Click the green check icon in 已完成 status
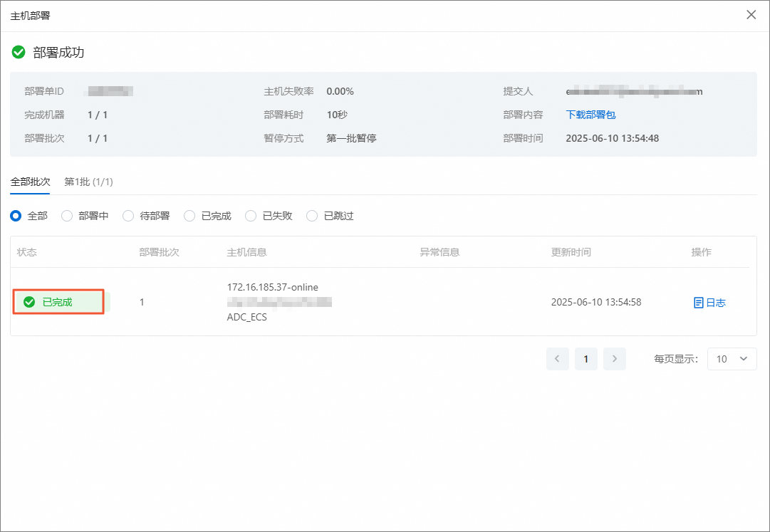770x532 pixels. pyautogui.click(x=29, y=302)
